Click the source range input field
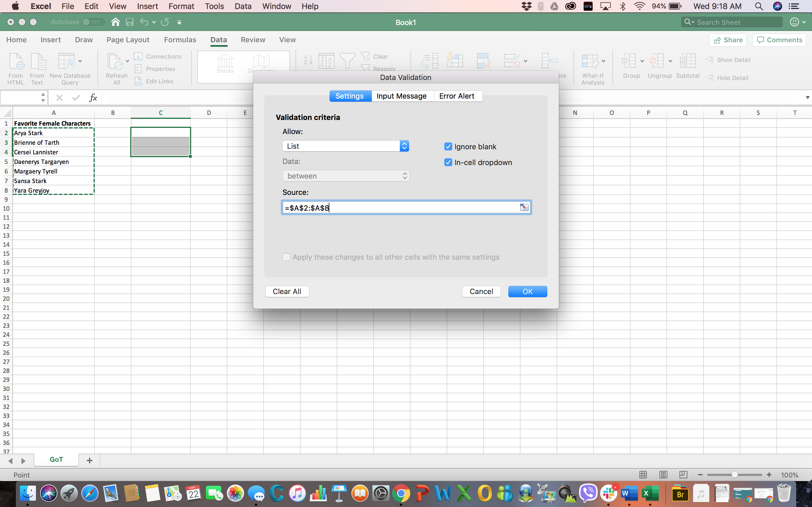Screen dimensions: 812x507 [x=400, y=208]
